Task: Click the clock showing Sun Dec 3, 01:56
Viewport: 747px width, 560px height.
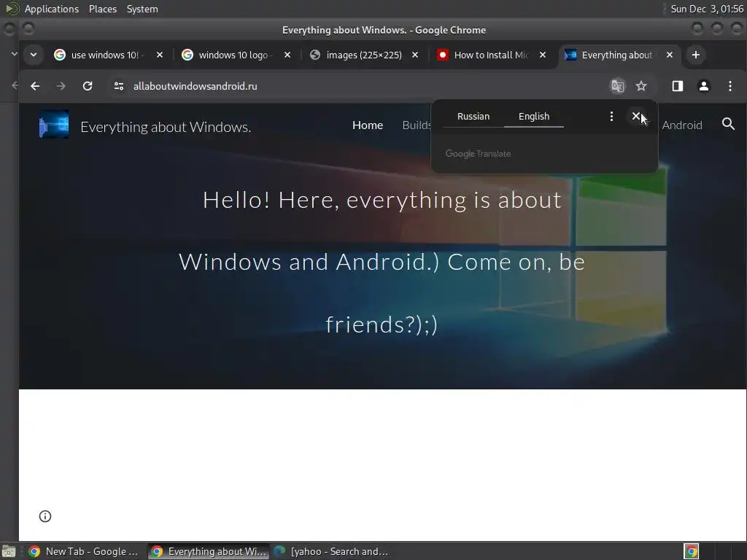Action: click(707, 9)
